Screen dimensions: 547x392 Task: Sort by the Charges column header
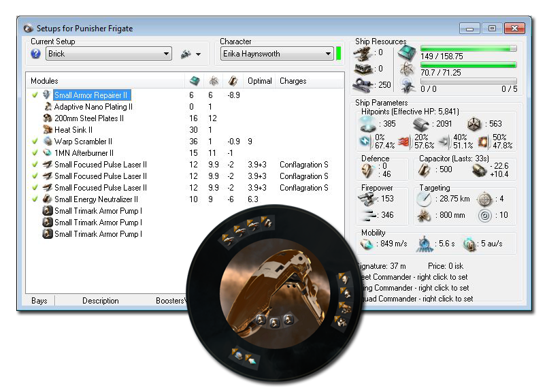[293, 81]
